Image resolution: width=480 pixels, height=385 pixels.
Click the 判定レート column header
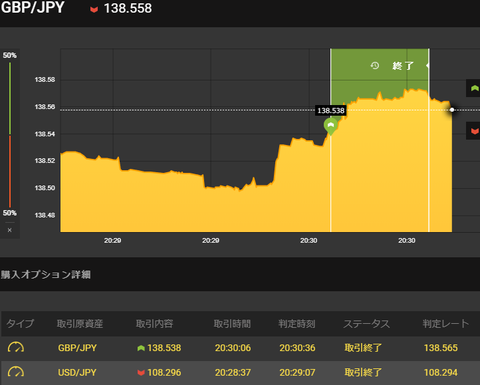coord(446,323)
